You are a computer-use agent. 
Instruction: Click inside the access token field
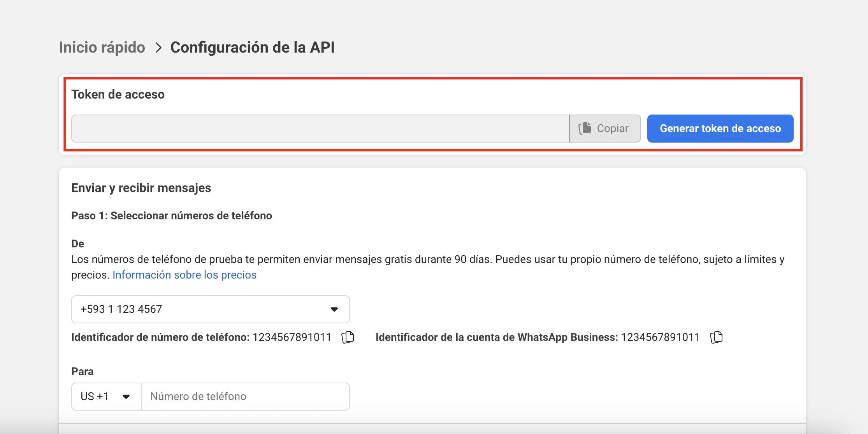click(320, 129)
